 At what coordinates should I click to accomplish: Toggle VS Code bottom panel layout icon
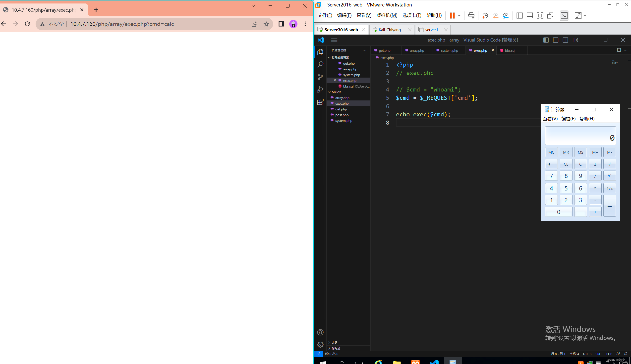pos(555,40)
